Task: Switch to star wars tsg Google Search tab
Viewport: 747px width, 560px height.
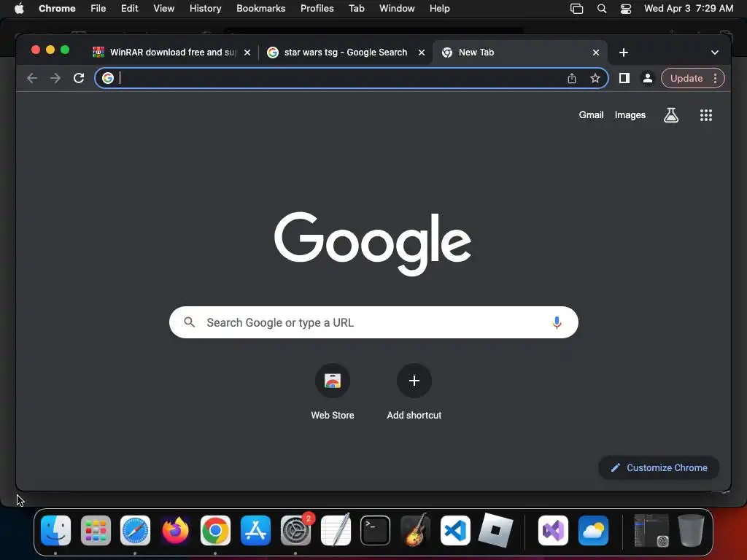Action: (x=345, y=52)
